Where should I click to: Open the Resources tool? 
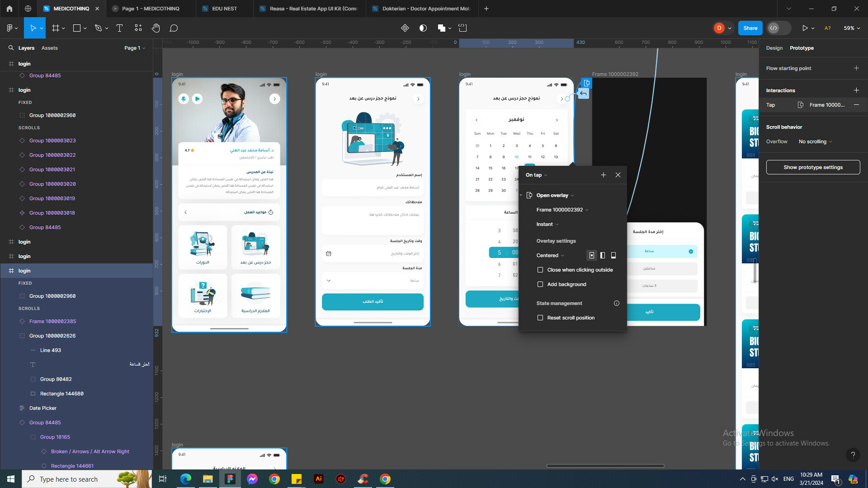pyautogui.click(x=138, y=28)
